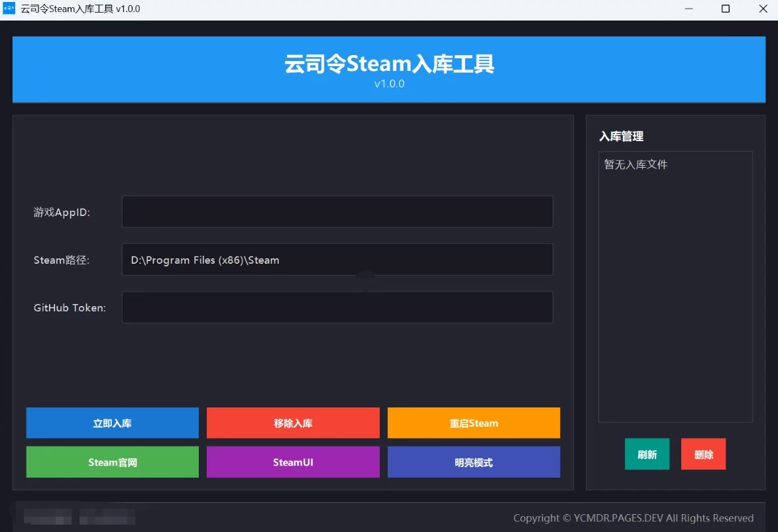This screenshot has height=532, width=778.
Task: Click the 刷新 refresh button
Action: [647, 454]
